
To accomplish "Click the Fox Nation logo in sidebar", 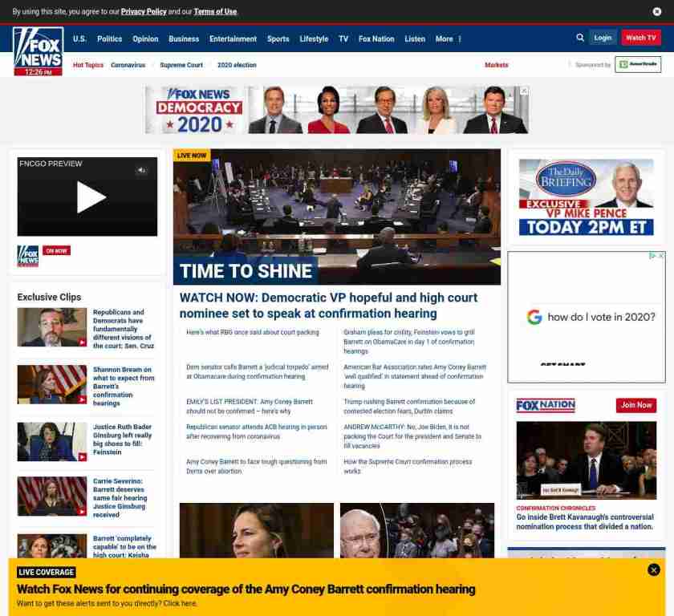I will point(546,405).
